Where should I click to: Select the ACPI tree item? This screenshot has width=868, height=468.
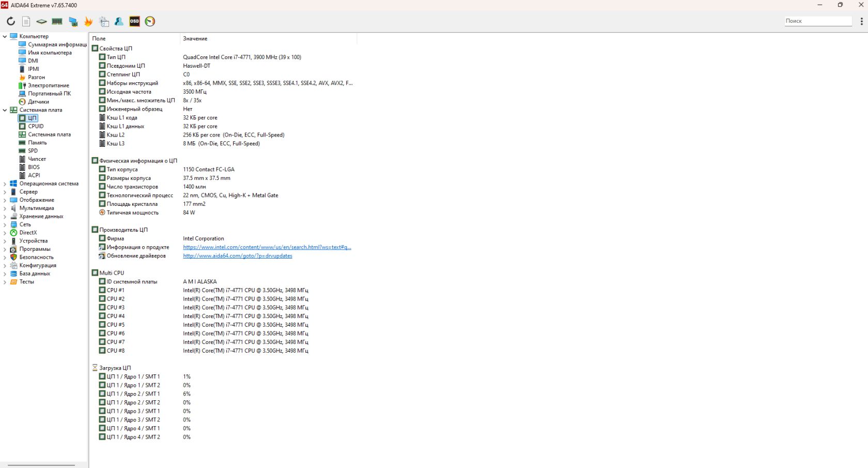point(34,175)
